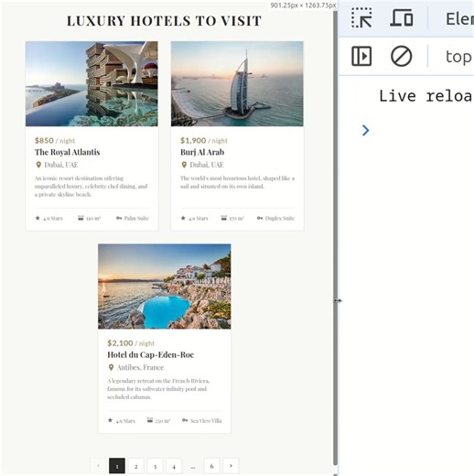The width and height of the screenshot is (474, 476).
Task: Show the console sidebar icon
Action: (361, 56)
